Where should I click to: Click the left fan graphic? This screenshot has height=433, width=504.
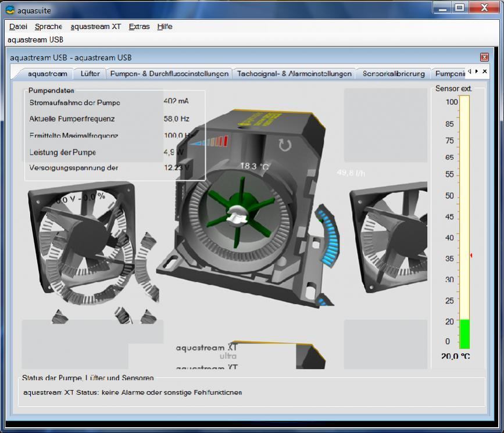tap(81, 237)
